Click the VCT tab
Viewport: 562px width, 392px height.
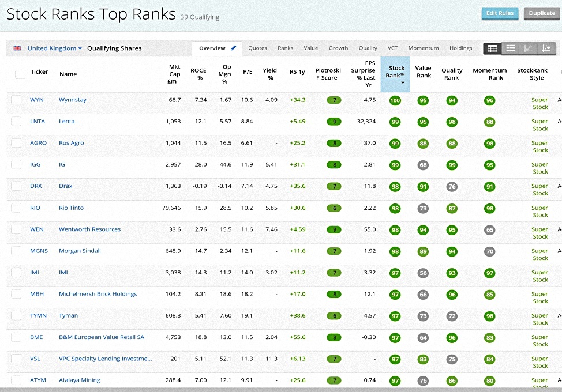point(392,48)
